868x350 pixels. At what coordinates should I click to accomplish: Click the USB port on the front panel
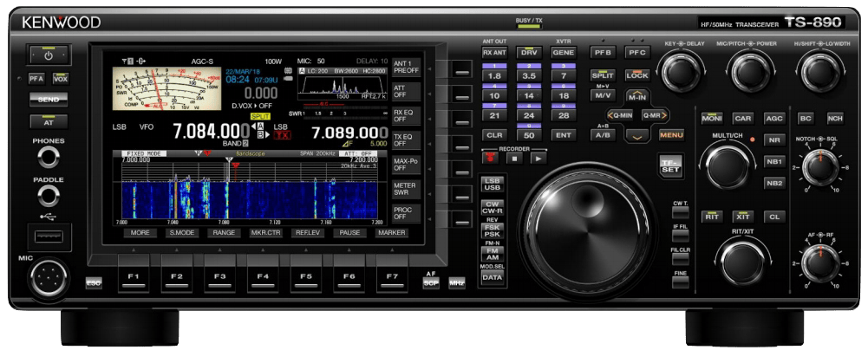tap(49, 237)
